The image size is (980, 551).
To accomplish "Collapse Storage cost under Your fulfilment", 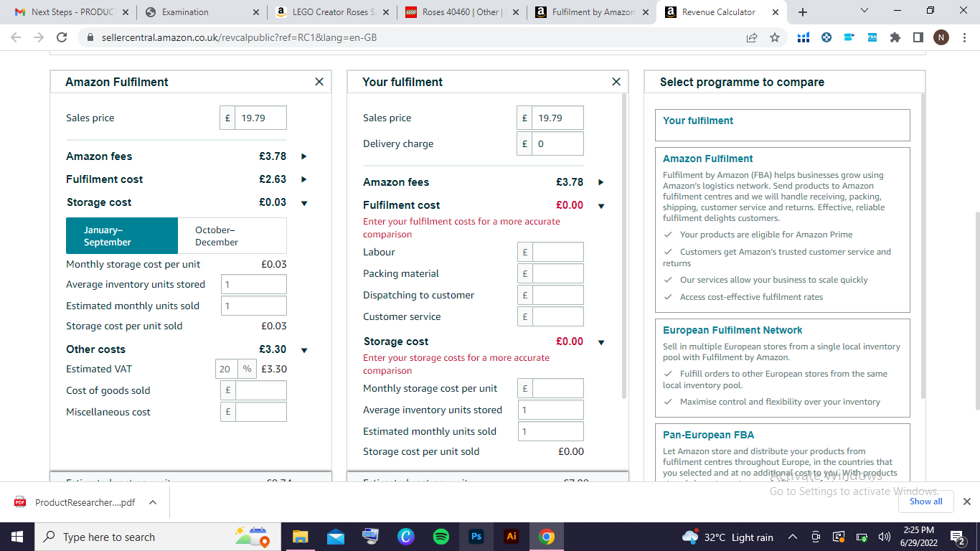I will 601,342.
